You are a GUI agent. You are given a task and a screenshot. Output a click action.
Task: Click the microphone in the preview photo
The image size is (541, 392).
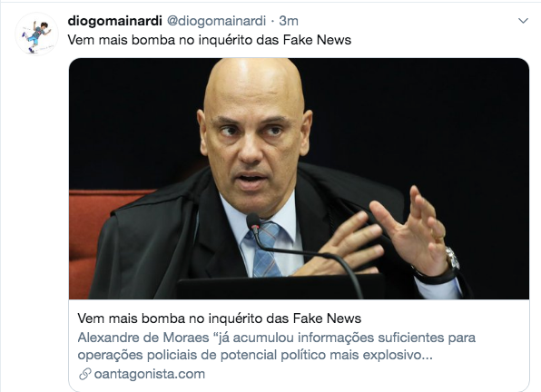pos(253,221)
